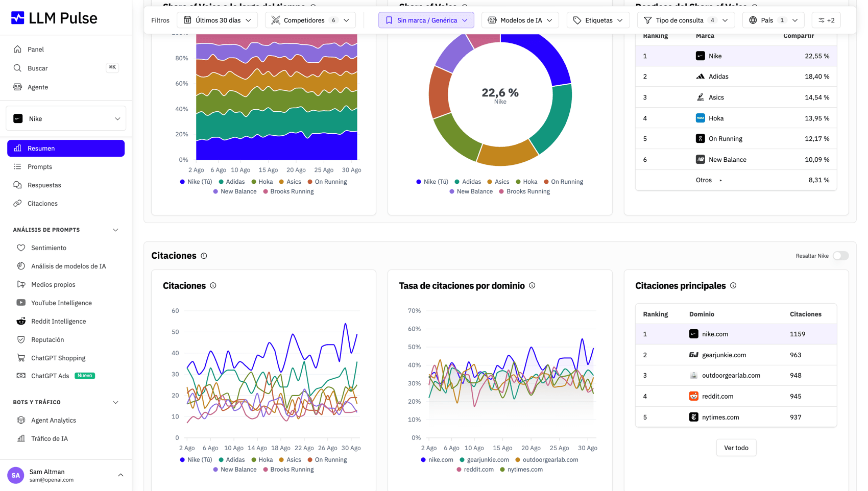Click the Medios propios flag icon

pos(21,284)
